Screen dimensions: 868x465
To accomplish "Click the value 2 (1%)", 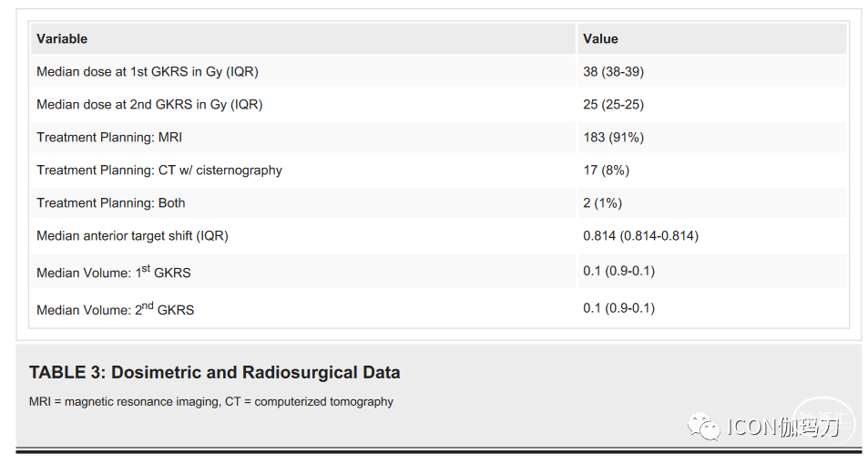I will (603, 203).
